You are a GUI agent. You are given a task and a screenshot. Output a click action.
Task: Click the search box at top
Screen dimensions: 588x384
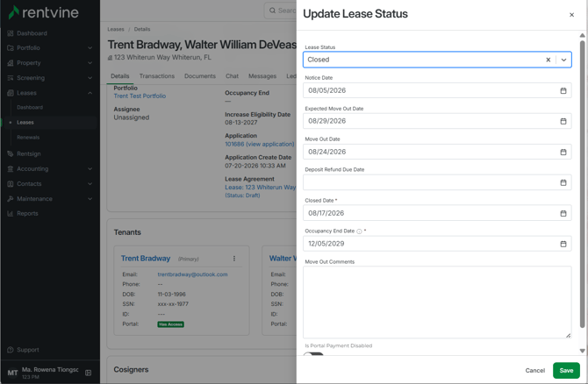click(x=281, y=11)
